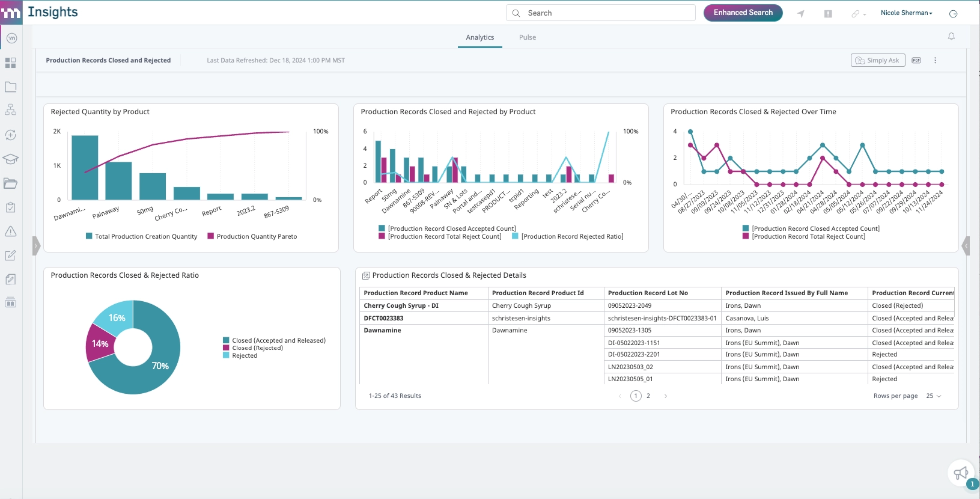Click the Enhanced Search button
Screen dimensions: 980x499
743,13
